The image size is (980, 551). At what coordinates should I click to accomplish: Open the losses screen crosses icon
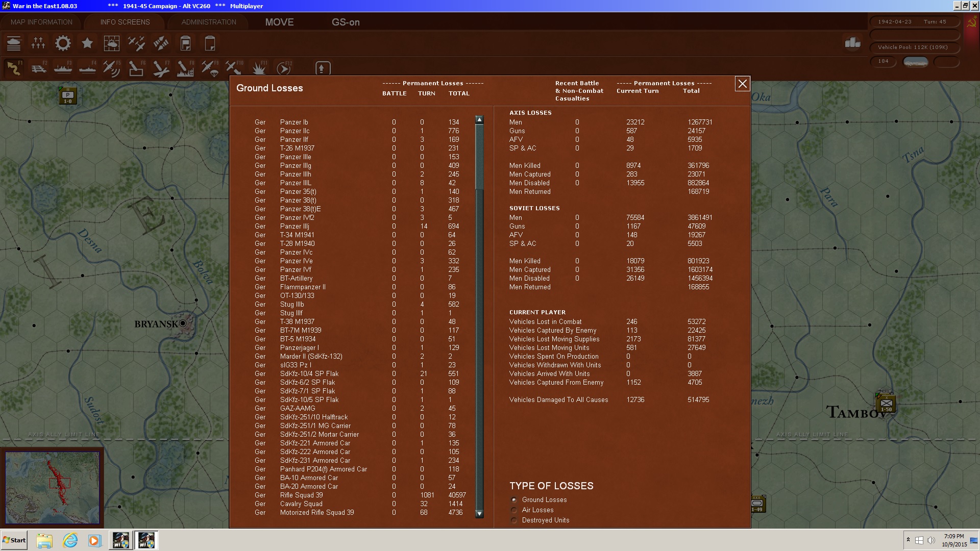[38, 43]
